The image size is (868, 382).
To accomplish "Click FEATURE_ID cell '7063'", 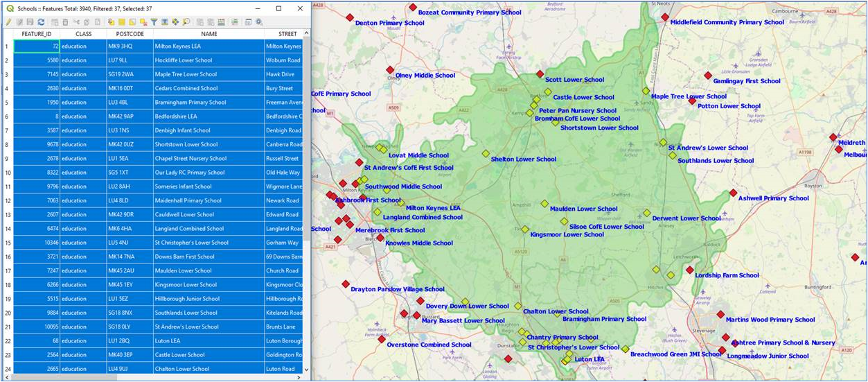I will [37, 200].
